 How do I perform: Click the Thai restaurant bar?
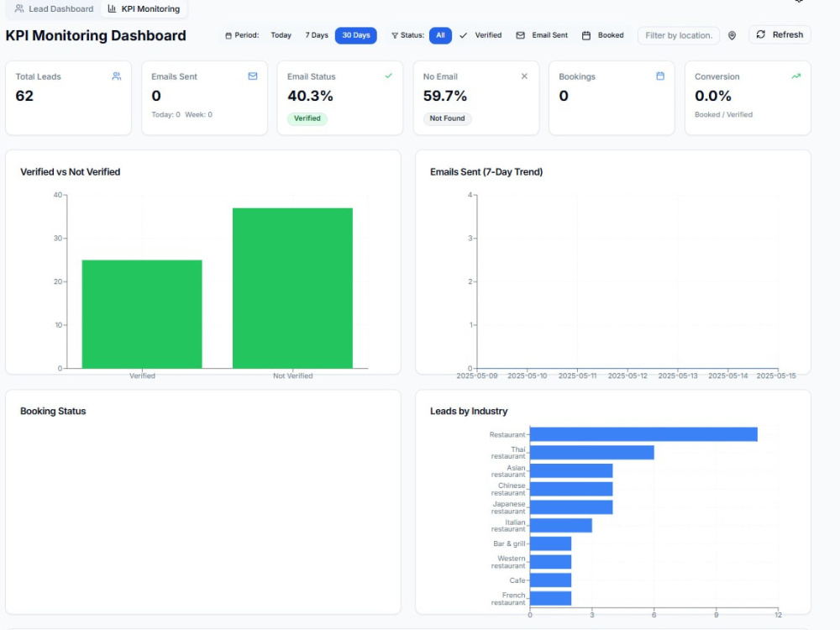[x=592, y=453]
